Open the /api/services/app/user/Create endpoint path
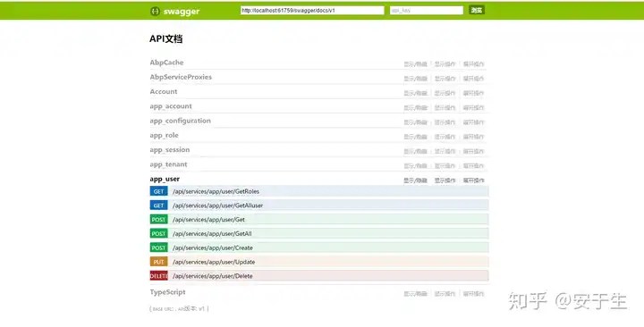This screenshot has height=327, width=644. (213, 247)
